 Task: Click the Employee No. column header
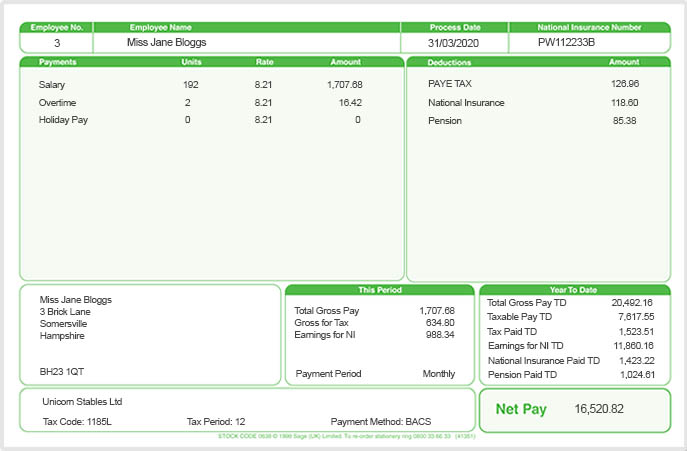57,27
